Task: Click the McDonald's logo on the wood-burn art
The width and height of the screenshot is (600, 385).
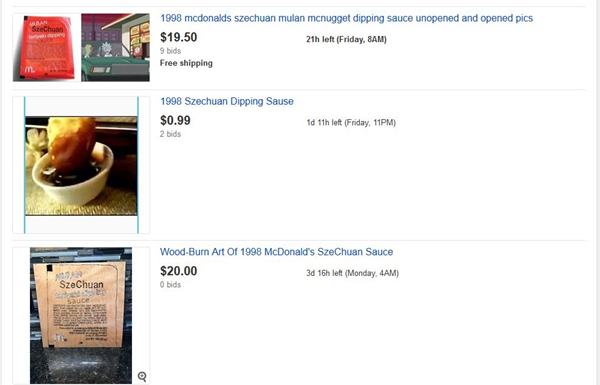Action: click(60, 338)
